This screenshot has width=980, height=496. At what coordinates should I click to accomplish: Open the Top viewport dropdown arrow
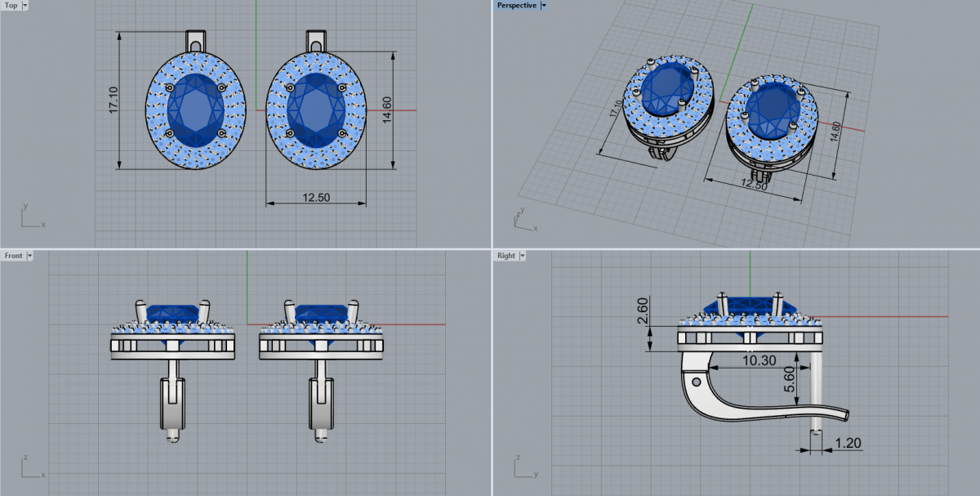[x=24, y=6]
